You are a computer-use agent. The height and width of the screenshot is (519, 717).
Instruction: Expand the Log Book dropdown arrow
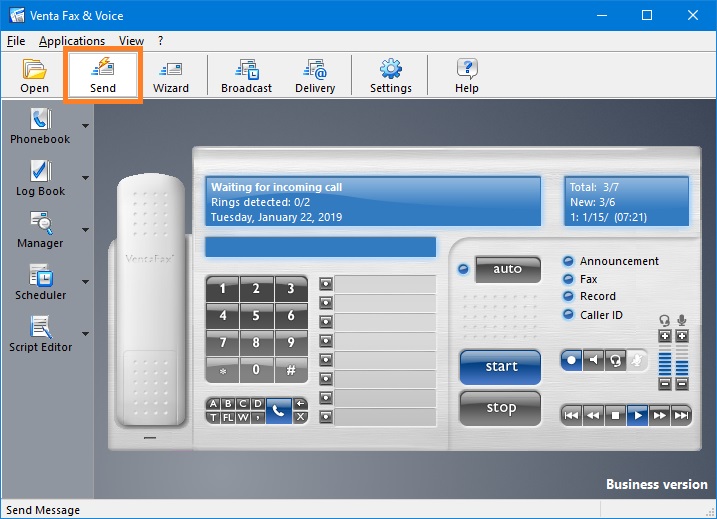86,178
